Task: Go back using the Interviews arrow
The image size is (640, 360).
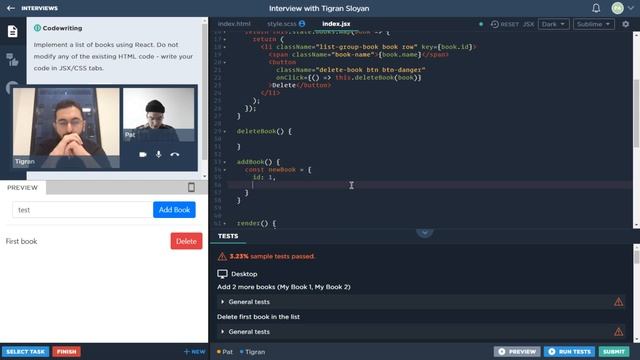Action: 11,8
